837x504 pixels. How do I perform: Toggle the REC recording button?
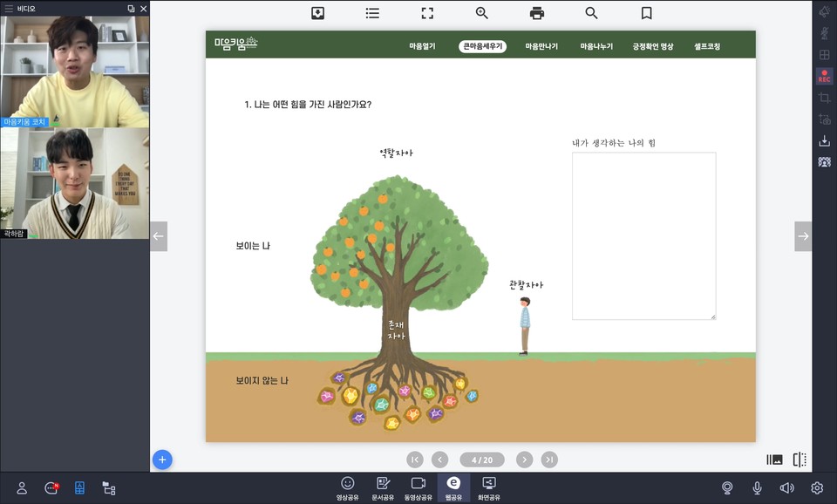(x=824, y=77)
